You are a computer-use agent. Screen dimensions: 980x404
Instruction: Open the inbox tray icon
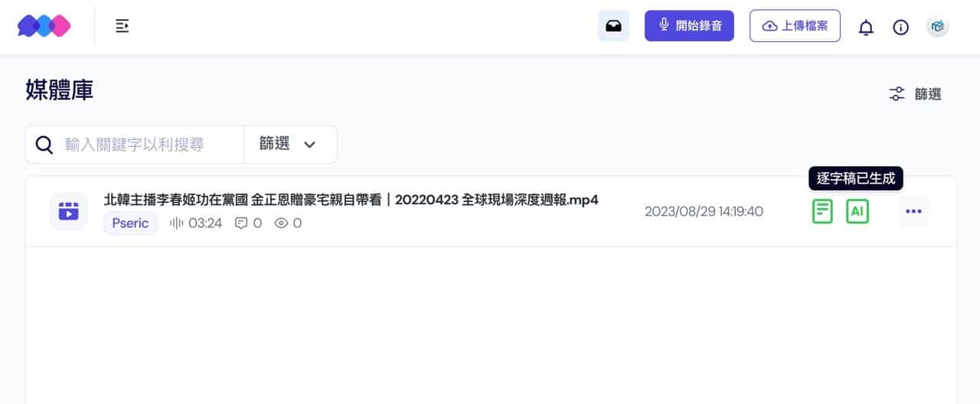pyautogui.click(x=613, y=26)
